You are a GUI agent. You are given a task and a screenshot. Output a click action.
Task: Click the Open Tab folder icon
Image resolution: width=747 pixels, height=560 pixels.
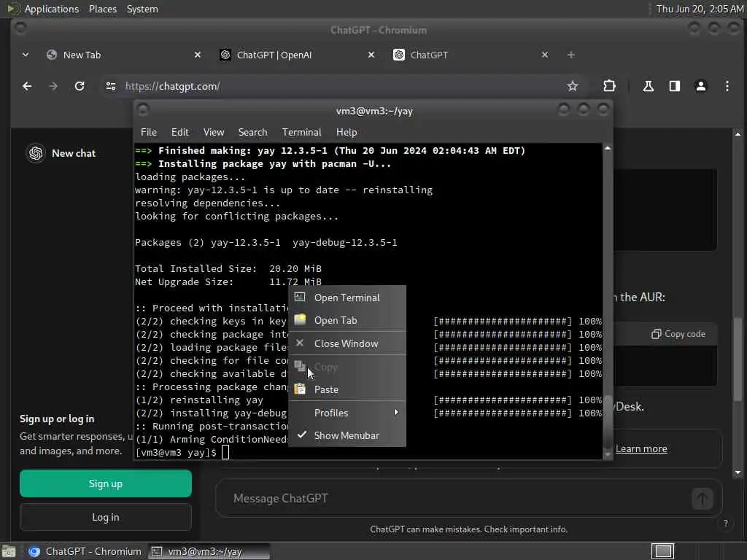point(300,319)
